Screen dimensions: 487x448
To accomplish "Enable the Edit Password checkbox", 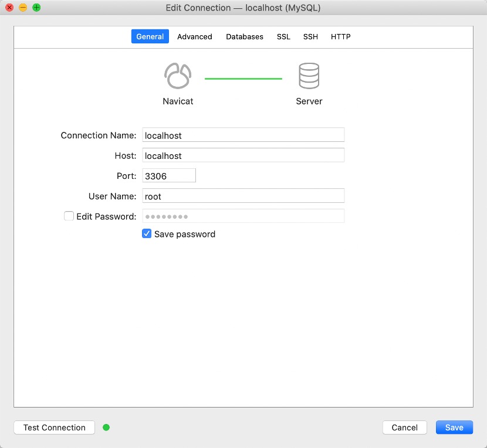I will point(69,216).
